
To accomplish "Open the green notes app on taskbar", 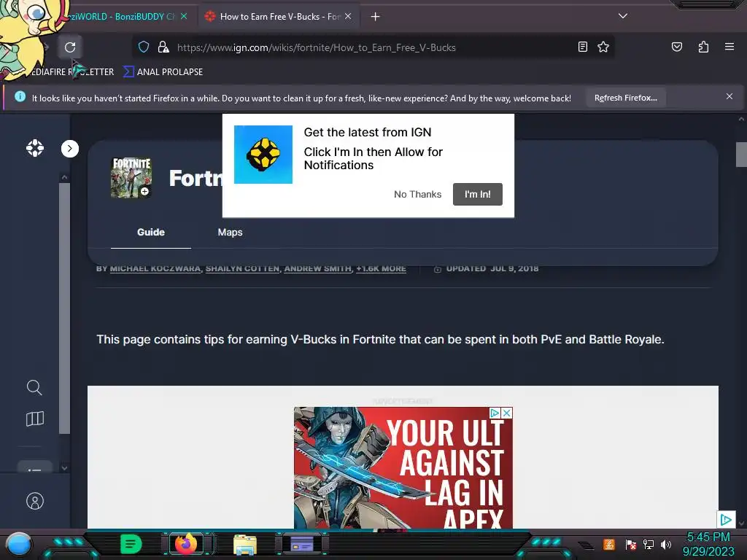I will tap(131, 544).
